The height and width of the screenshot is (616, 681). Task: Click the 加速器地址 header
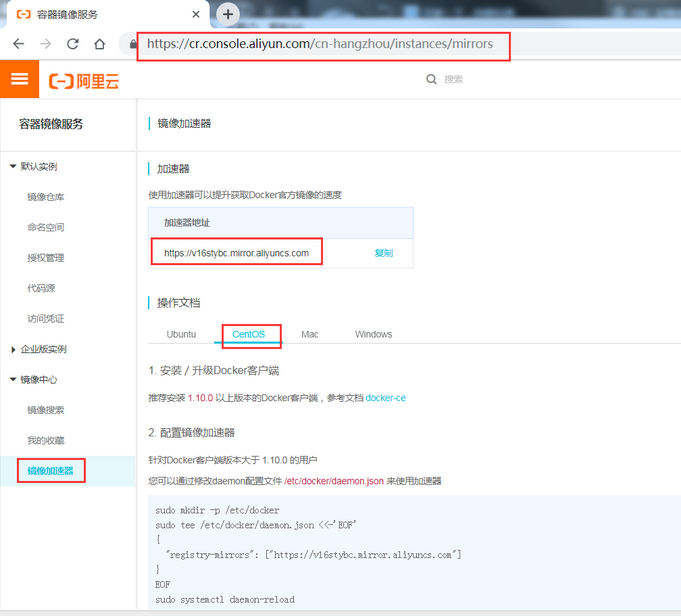[x=187, y=223]
